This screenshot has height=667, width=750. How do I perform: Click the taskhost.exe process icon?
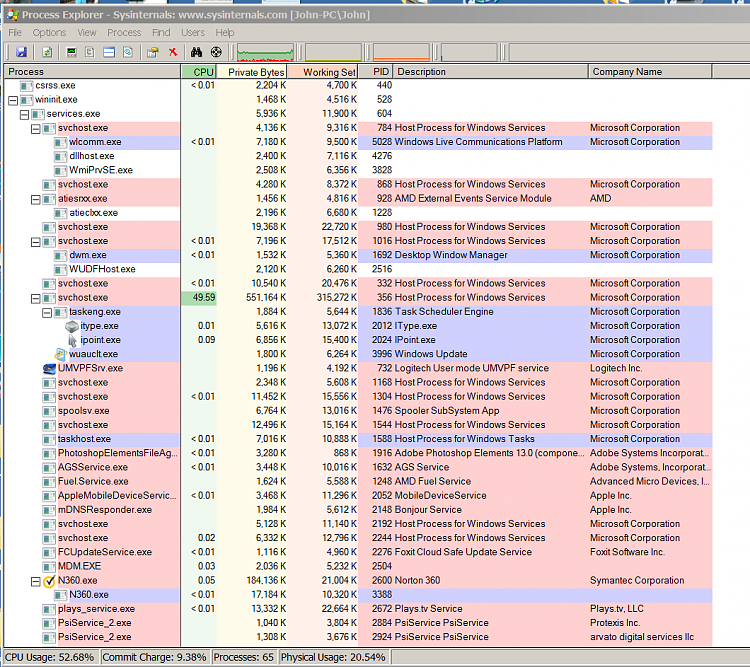click(49, 440)
